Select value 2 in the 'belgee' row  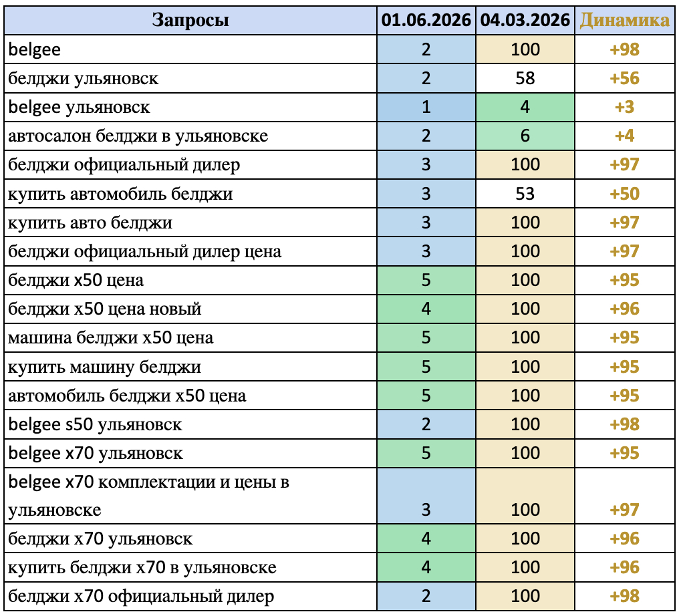point(426,49)
